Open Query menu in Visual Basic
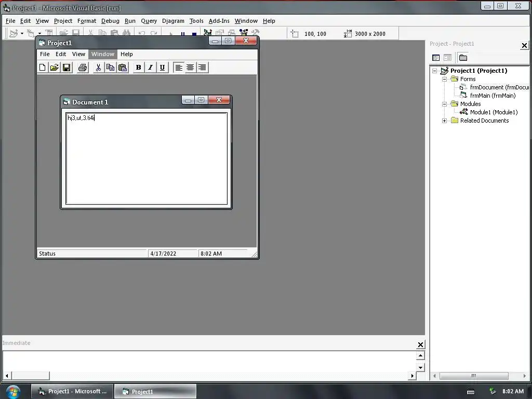Viewport: 532px width, 399px height. [x=149, y=21]
